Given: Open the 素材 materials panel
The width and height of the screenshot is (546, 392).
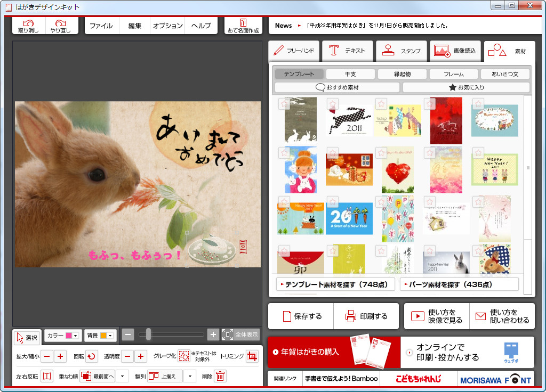Looking at the screenshot, I should click(509, 51).
